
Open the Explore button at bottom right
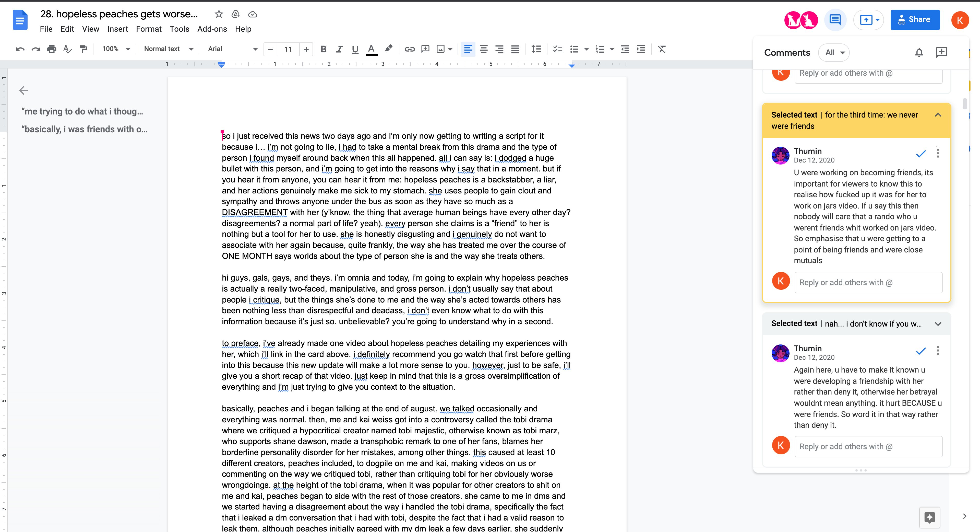pyautogui.click(x=929, y=517)
